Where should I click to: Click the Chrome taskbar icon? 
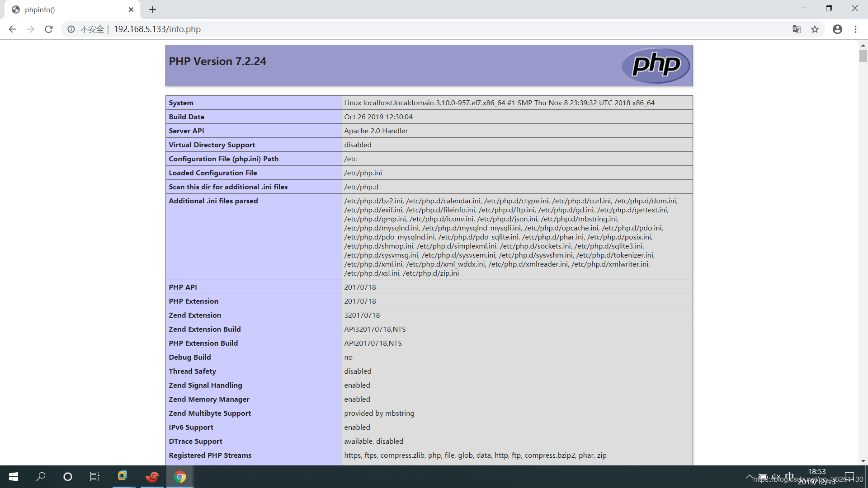click(180, 477)
